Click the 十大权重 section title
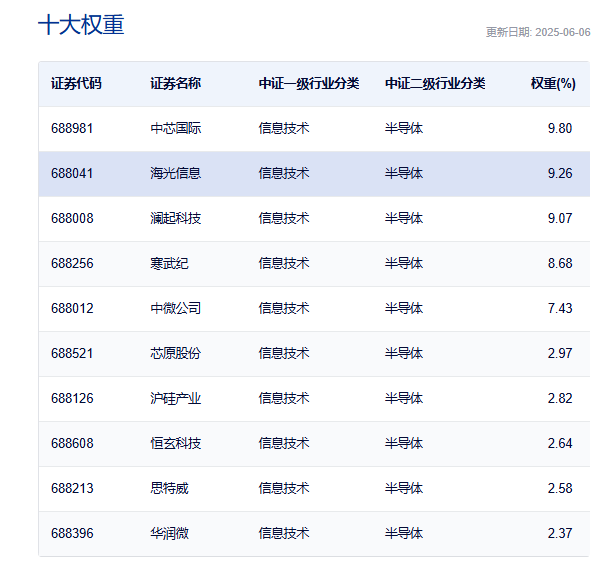The width and height of the screenshot is (606, 563). tap(81, 26)
